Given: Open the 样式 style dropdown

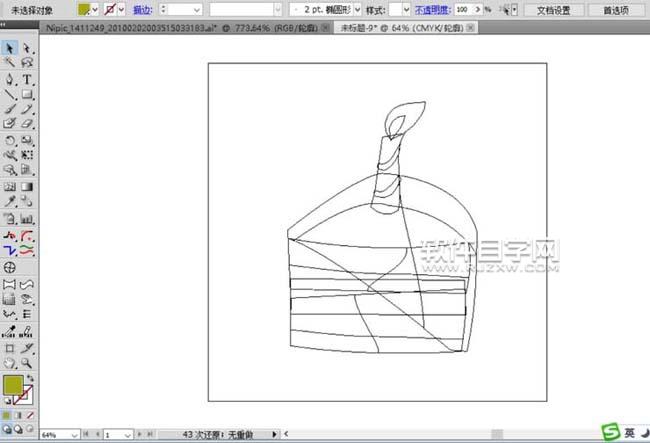Looking at the screenshot, I should point(406,9).
